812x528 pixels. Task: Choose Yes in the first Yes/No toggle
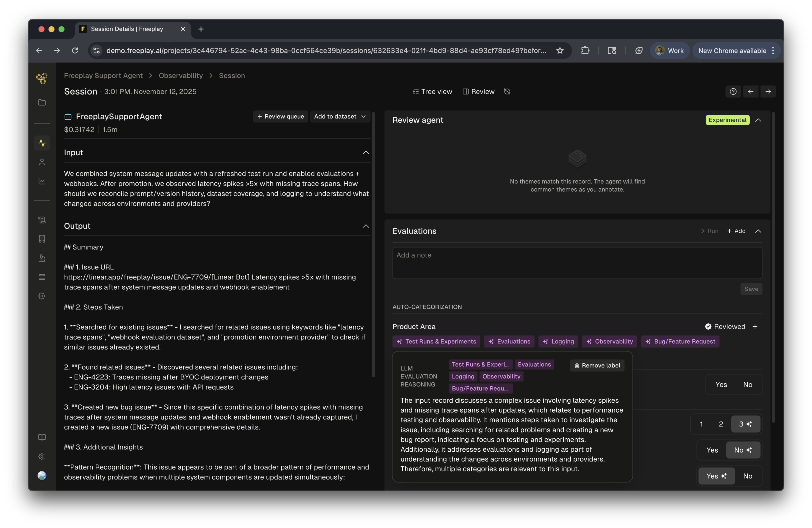click(721, 384)
